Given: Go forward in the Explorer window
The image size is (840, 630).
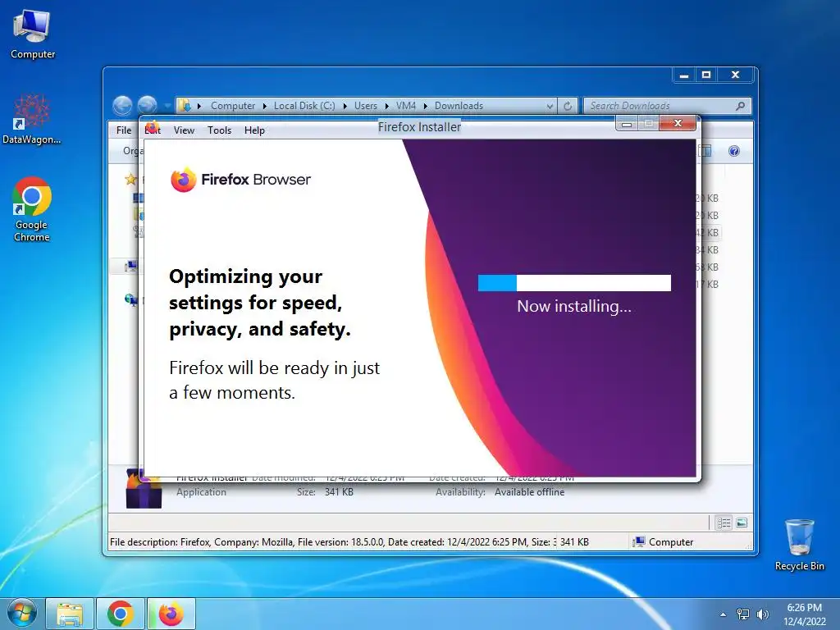Looking at the screenshot, I should coord(147,106).
